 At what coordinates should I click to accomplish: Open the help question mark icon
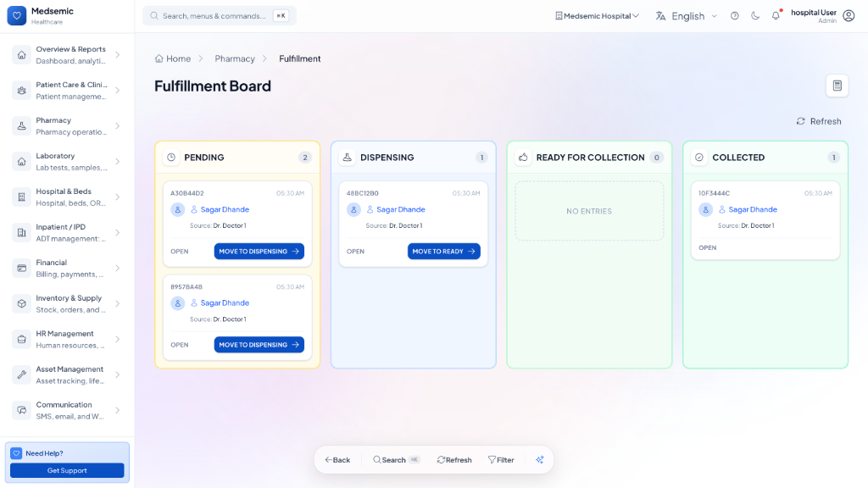(x=735, y=16)
